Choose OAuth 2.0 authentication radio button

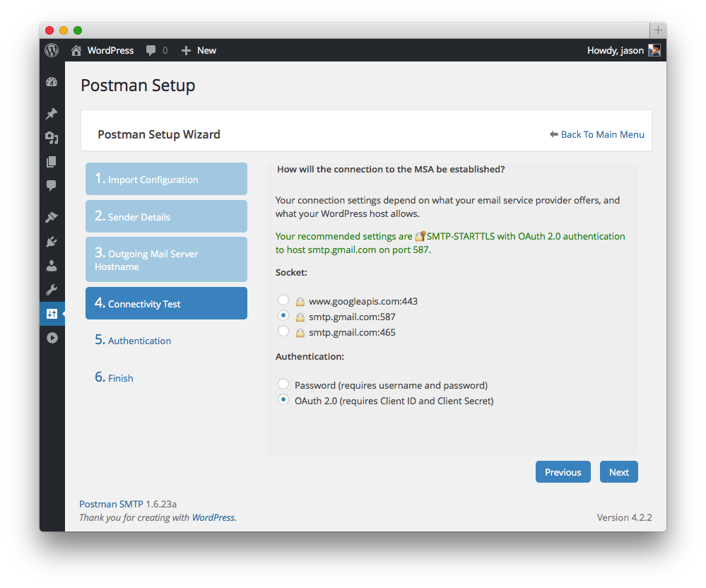(x=283, y=399)
